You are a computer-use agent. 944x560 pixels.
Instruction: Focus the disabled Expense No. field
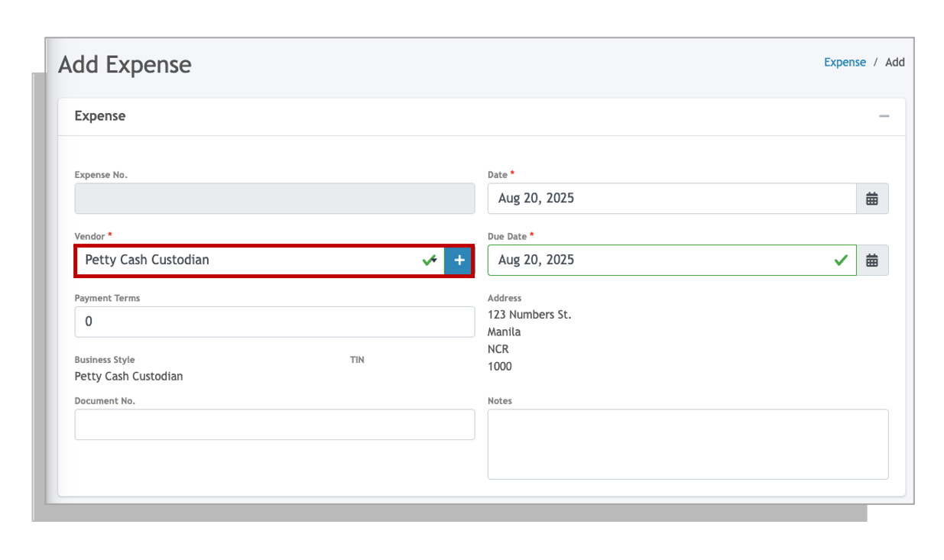[274, 199]
